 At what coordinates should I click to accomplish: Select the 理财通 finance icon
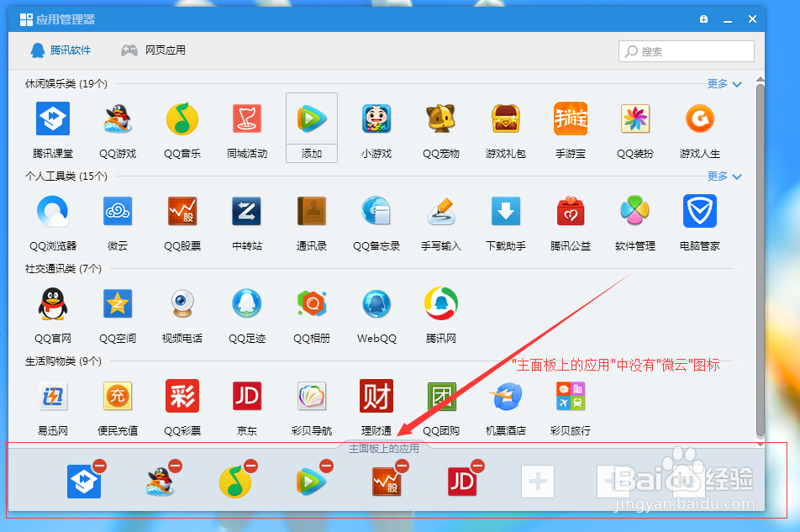(x=376, y=396)
